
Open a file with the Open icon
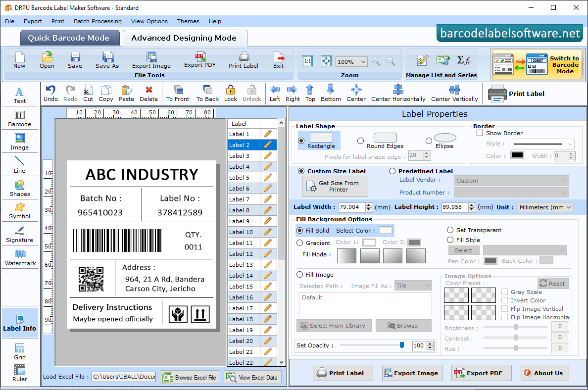tap(47, 60)
